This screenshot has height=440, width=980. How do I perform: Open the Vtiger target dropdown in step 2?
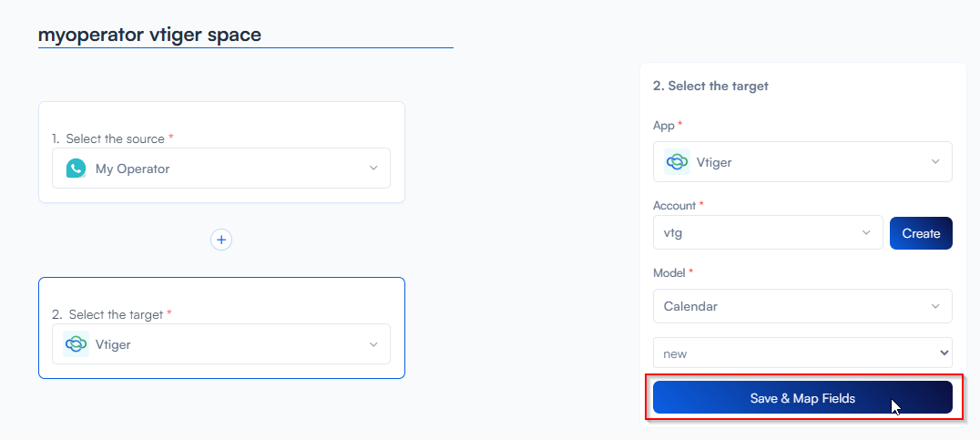221,344
